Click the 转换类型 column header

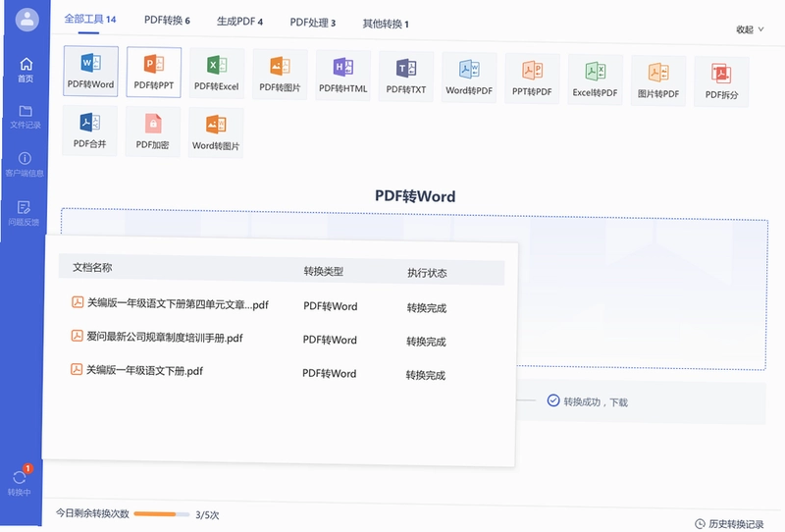(x=324, y=272)
